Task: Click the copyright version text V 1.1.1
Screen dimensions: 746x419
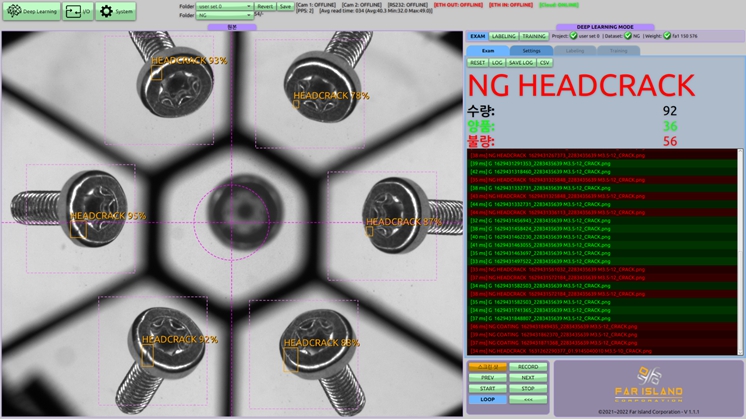Action: tap(648, 412)
